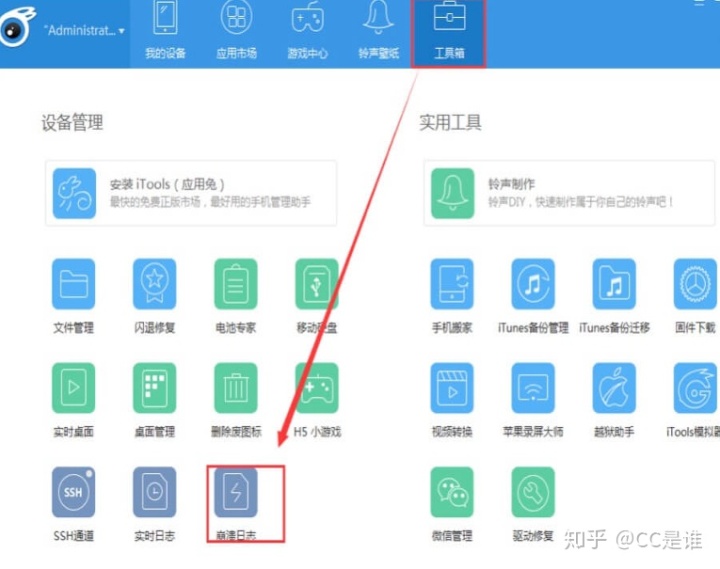Switch to 铃声壁纸 tab

coord(378,31)
